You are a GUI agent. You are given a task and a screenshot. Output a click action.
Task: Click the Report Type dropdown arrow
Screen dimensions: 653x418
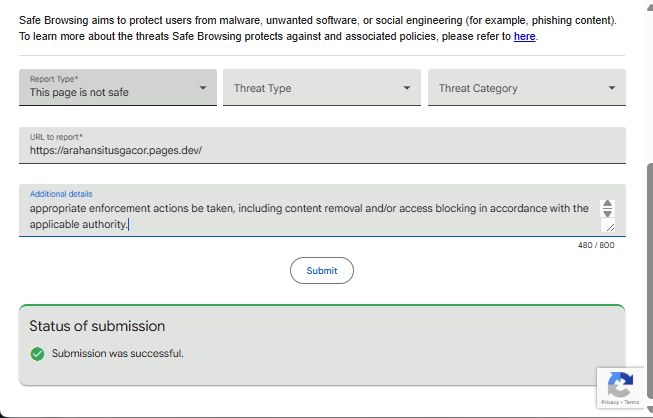click(x=202, y=88)
